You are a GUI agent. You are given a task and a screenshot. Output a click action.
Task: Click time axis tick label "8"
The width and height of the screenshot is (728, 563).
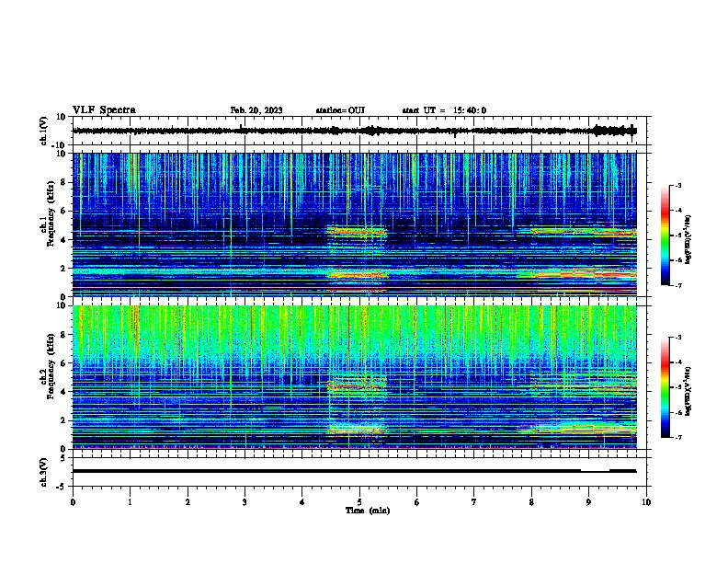[x=531, y=502]
